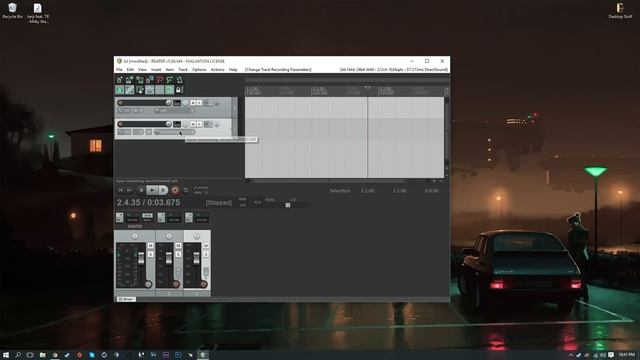The image size is (640, 360).
Task: Mute the Master mixer strip
Action: pos(150,245)
